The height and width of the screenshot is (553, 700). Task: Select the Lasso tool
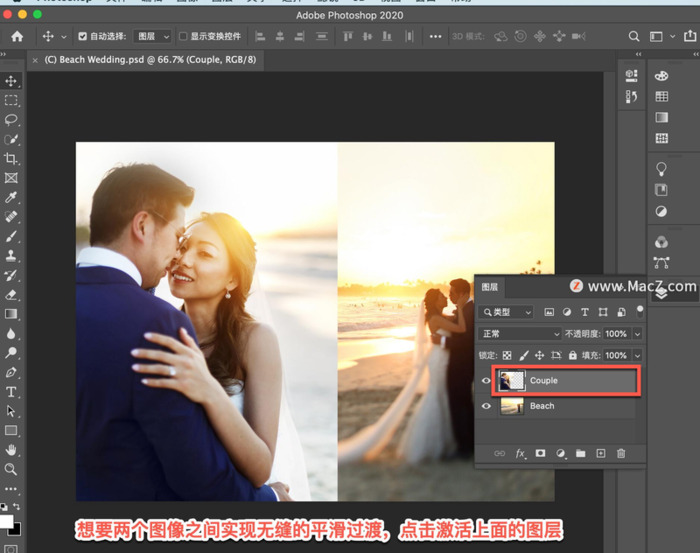coord(11,119)
